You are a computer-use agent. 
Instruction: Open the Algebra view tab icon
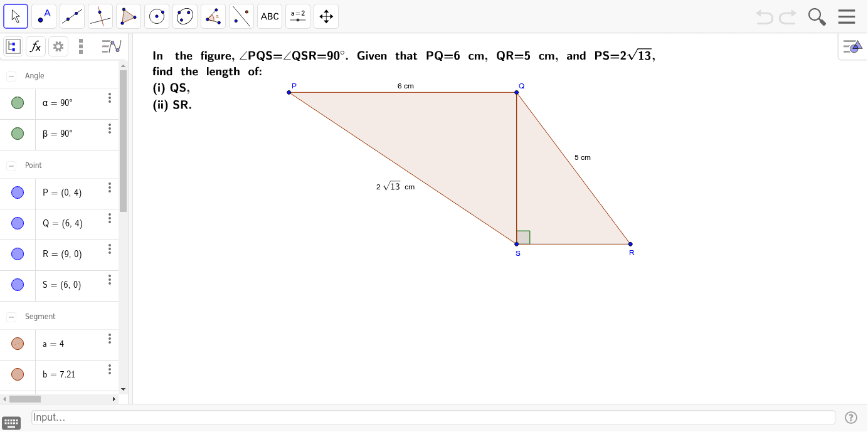[13, 46]
